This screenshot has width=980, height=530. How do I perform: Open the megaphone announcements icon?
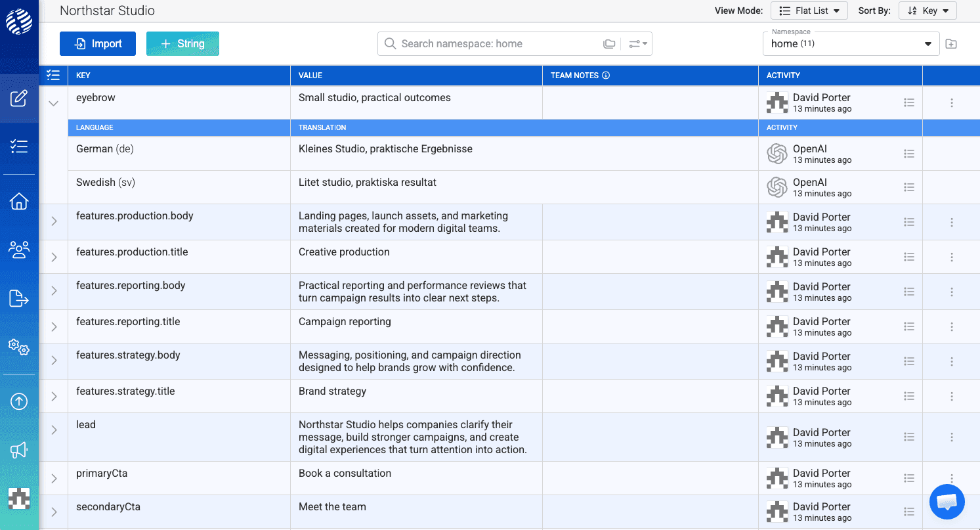(x=19, y=450)
